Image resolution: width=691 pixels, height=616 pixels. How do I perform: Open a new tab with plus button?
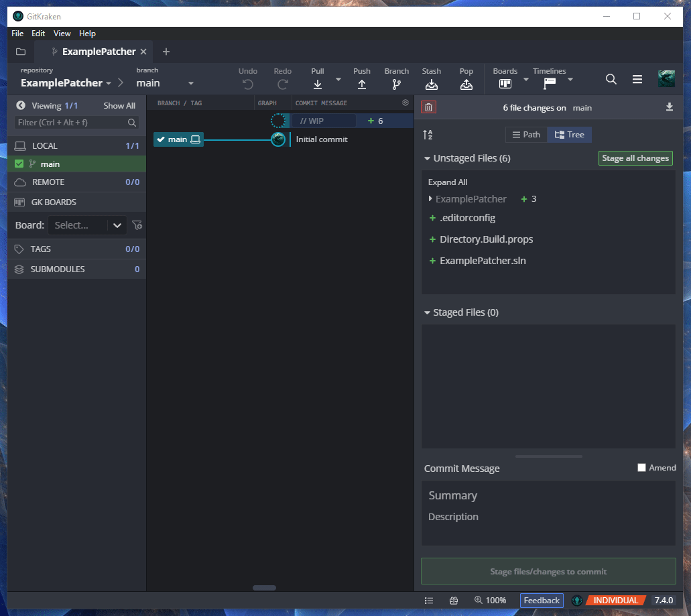coord(166,52)
